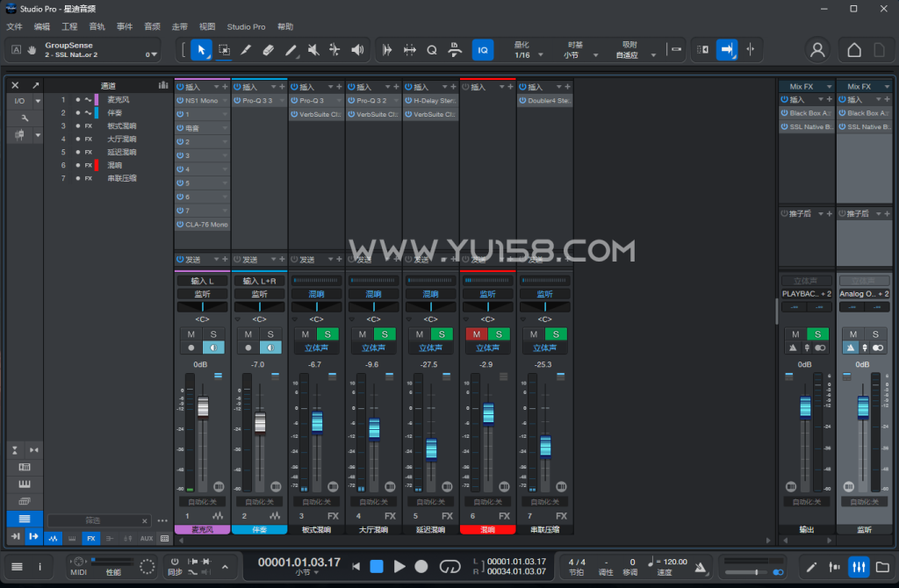The image size is (899, 588).
Task: Open channel 1 sends dropdown arrow
Action: coord(217,260)
